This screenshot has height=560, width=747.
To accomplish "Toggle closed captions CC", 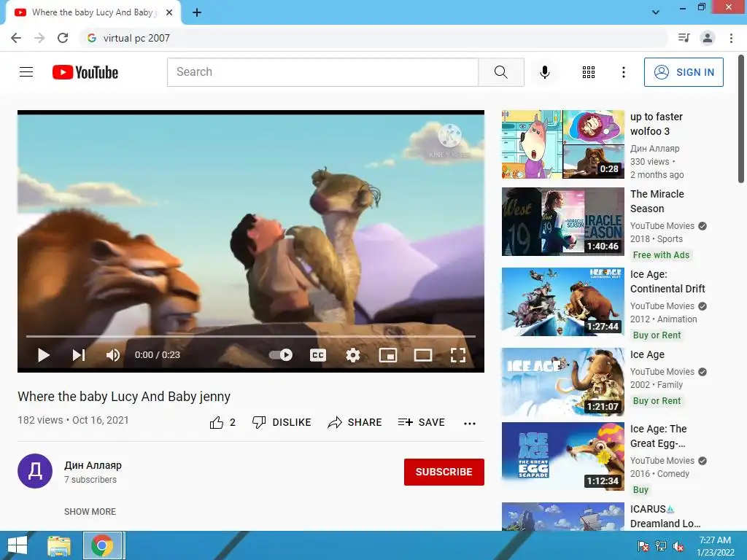I will coord(318,355).
